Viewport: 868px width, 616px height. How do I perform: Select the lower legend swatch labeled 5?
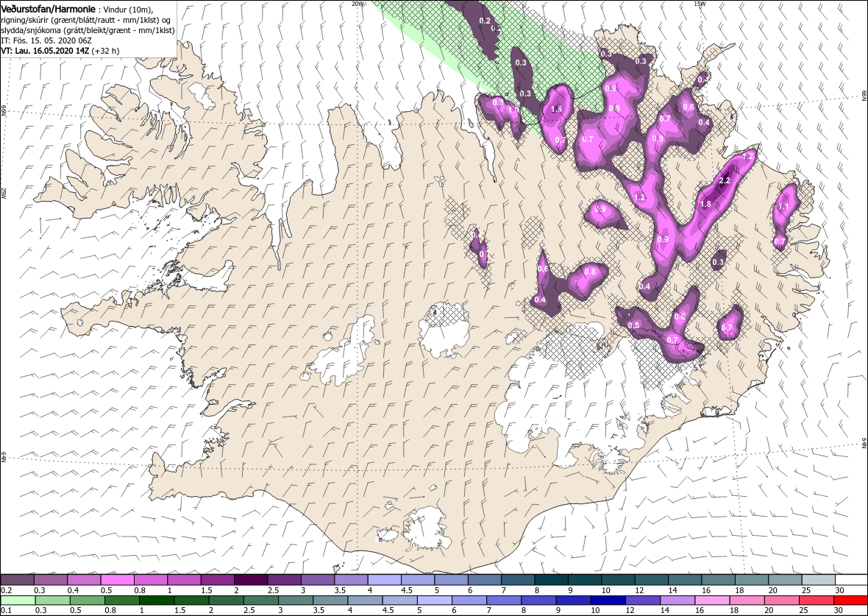click(434, 601)
